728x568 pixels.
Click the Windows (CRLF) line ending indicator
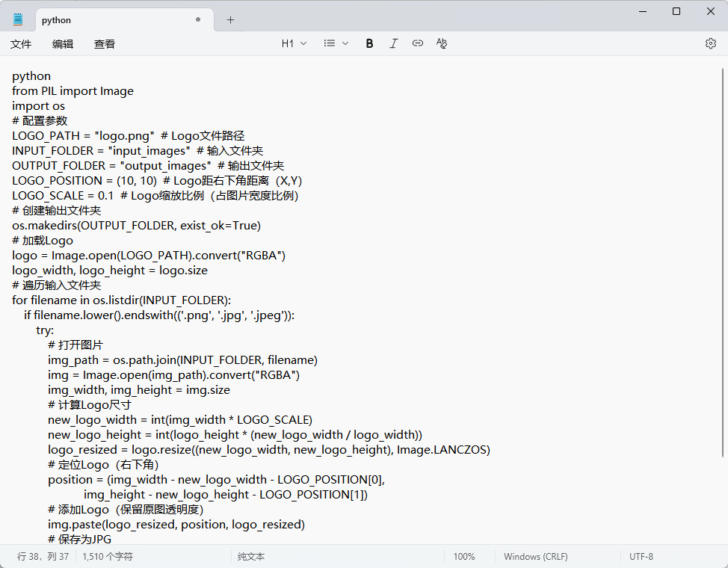(536, 556)
